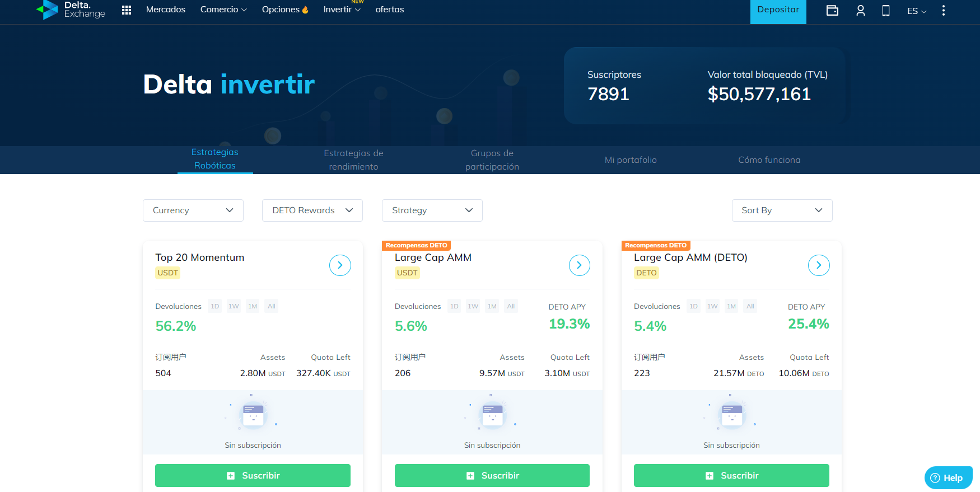Open Top 20 Momentum details arrow

(340, 265)
